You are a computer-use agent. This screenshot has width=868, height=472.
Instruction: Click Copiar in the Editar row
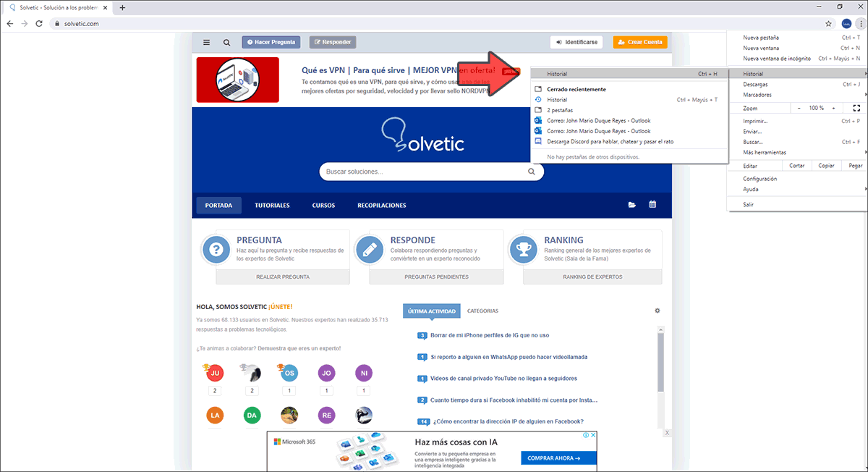[x=826, y=166]
